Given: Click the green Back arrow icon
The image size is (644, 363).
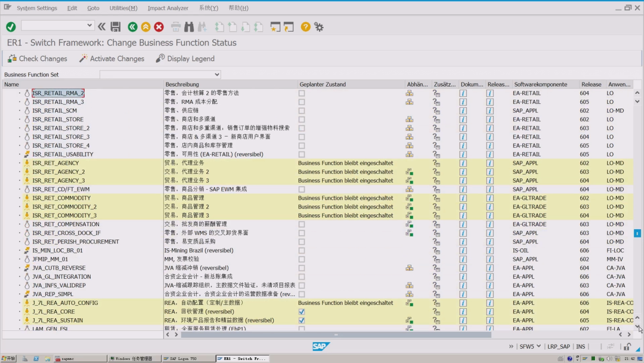Looking at the screenshot, I should (x=132, y=27).
